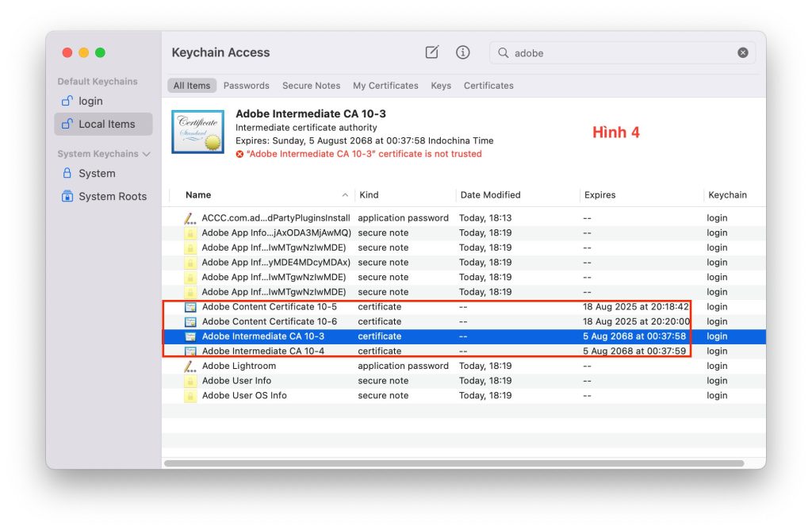Switch to the Passwords tab

pyautogui.click(x=246, y=86)
